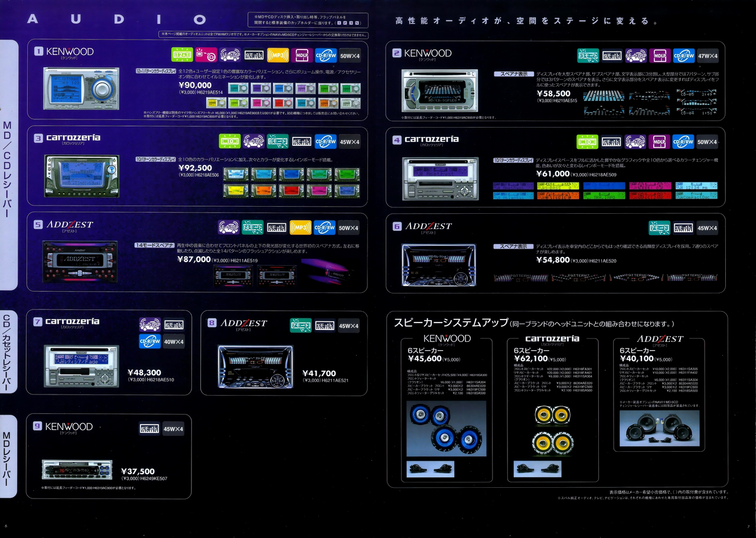Click the green 12+1 color badge on item 1
756x538 pixels.
point(183,56)
